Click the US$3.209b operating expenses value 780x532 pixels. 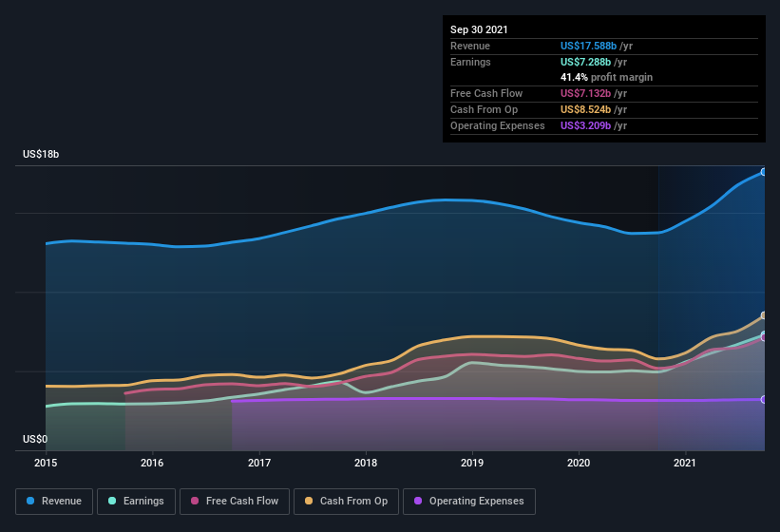tap(585, 125)
